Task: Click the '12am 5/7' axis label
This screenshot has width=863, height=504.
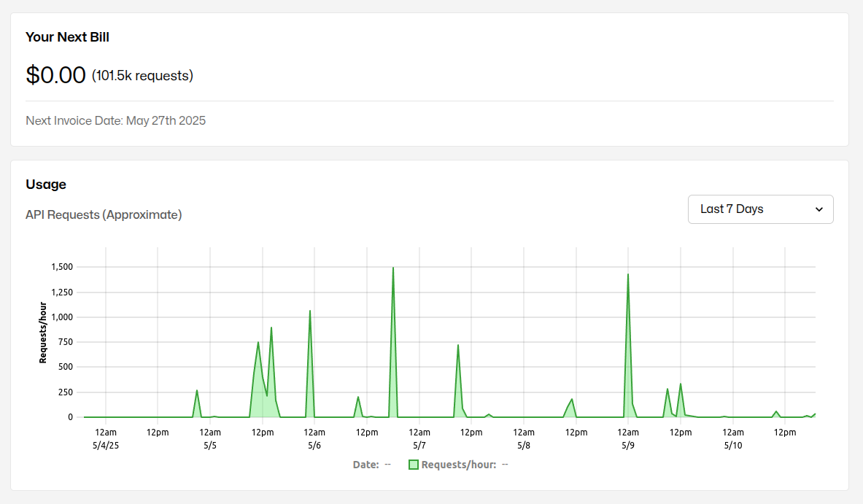Action: [x=419, y=439]
